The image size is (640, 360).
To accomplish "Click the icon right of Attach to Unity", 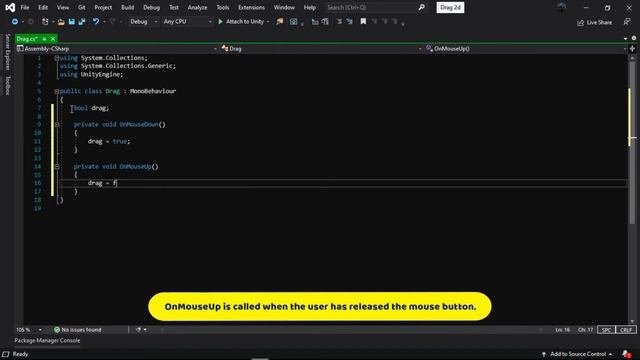I will coord(280,22).
